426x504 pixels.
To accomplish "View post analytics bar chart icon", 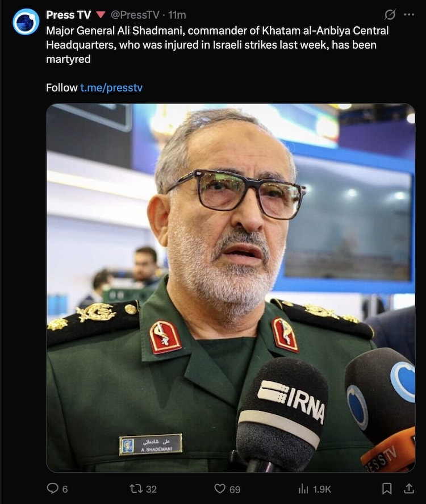I will [x=303, y=489].
